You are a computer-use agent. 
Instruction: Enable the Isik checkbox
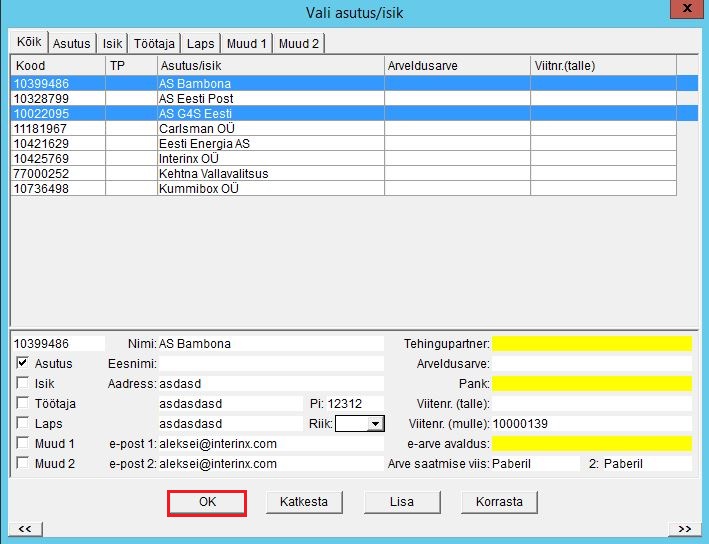[22, 383]
